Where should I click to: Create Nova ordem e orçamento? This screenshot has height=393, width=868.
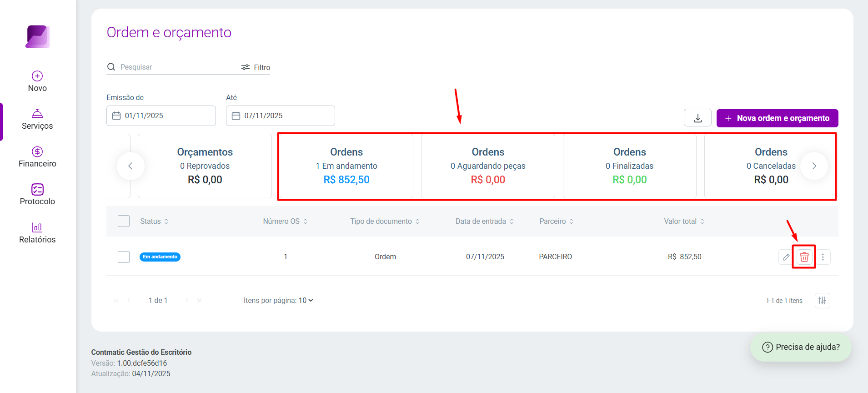pyautogui.click(x=777, y=118)
